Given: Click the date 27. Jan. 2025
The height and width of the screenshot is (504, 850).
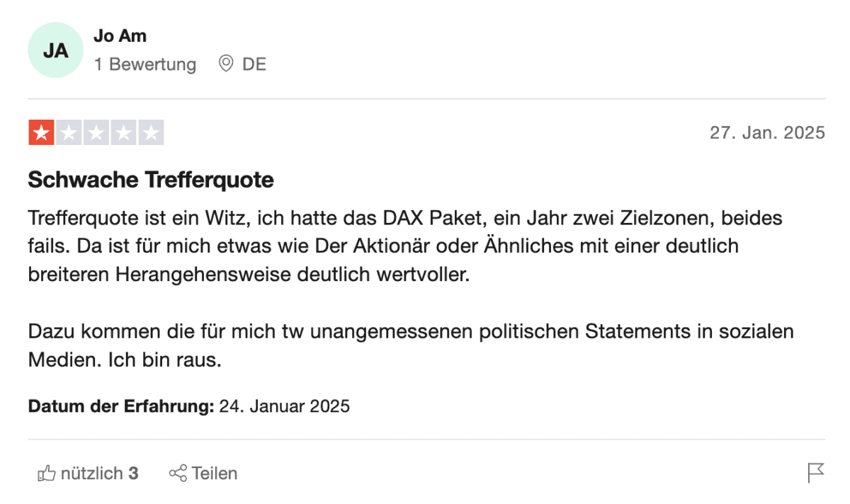Looking at the screenshot, I should pos(768,132).
